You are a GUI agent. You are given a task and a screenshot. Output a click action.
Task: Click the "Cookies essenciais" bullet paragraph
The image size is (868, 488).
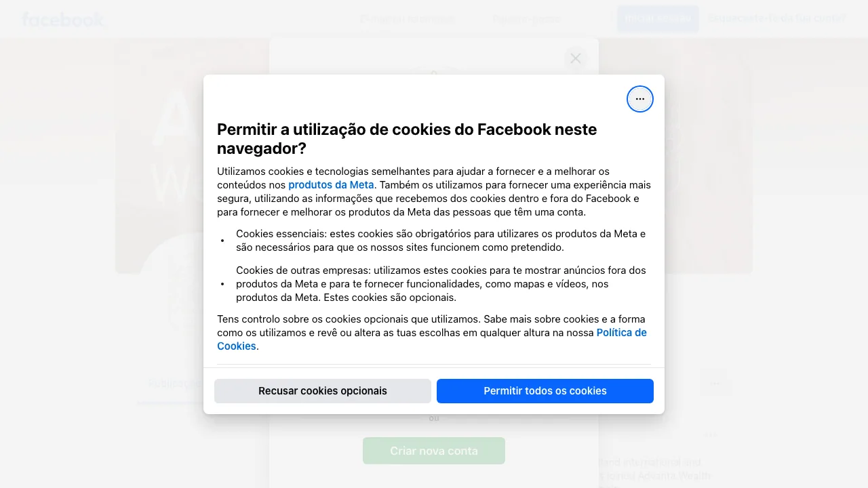[441, 241]
